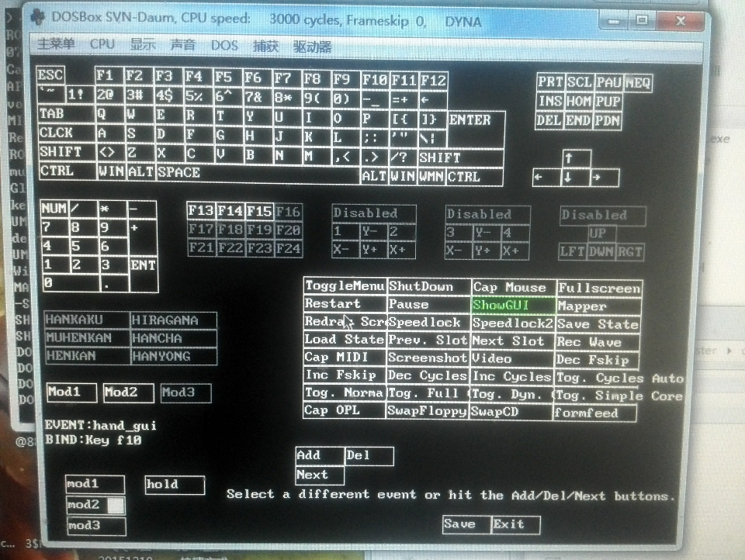Select the ESC key in mapper
Screen dimensions: 745x560
[x=50, y=75]
